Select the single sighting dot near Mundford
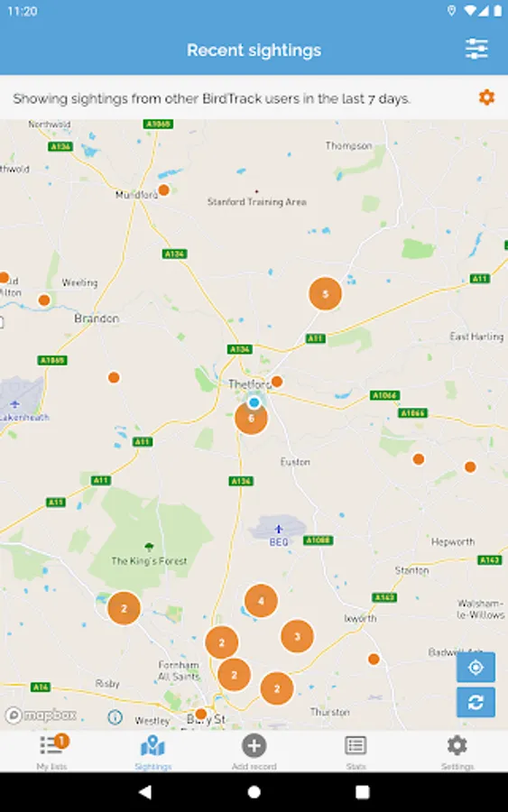Screen dimensions: 508x812 click(164, 190)
